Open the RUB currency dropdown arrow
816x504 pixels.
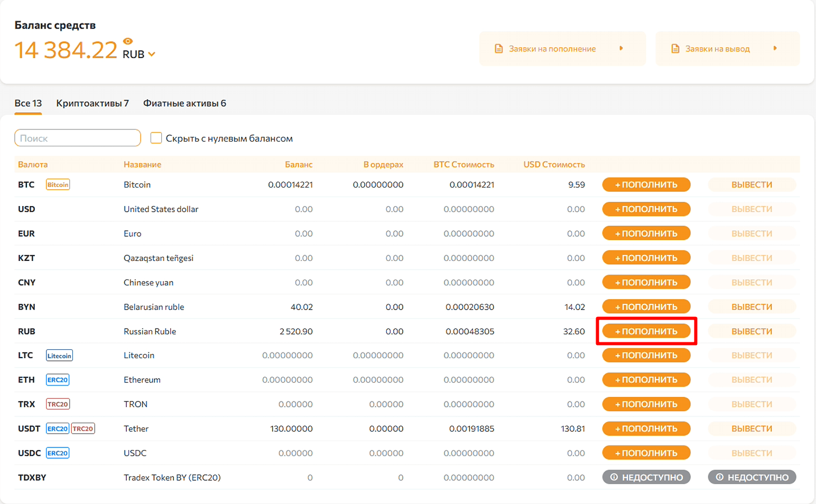(152, 54)
